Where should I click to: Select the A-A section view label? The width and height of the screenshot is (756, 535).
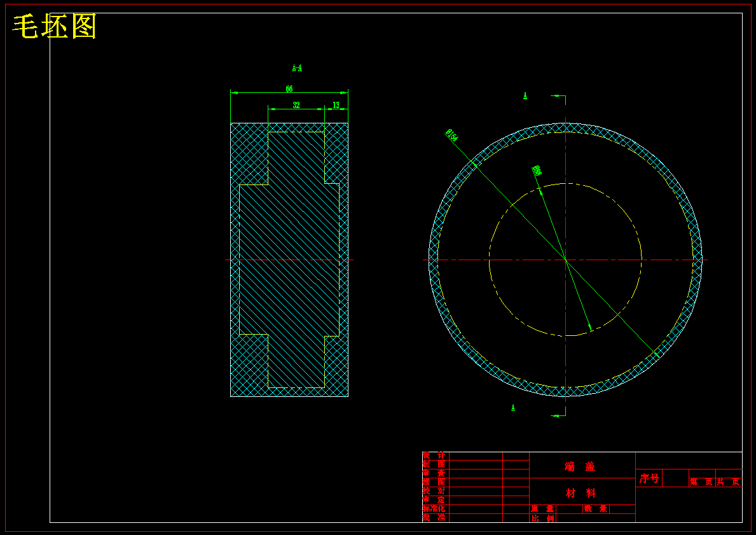[x=297, y=68]
